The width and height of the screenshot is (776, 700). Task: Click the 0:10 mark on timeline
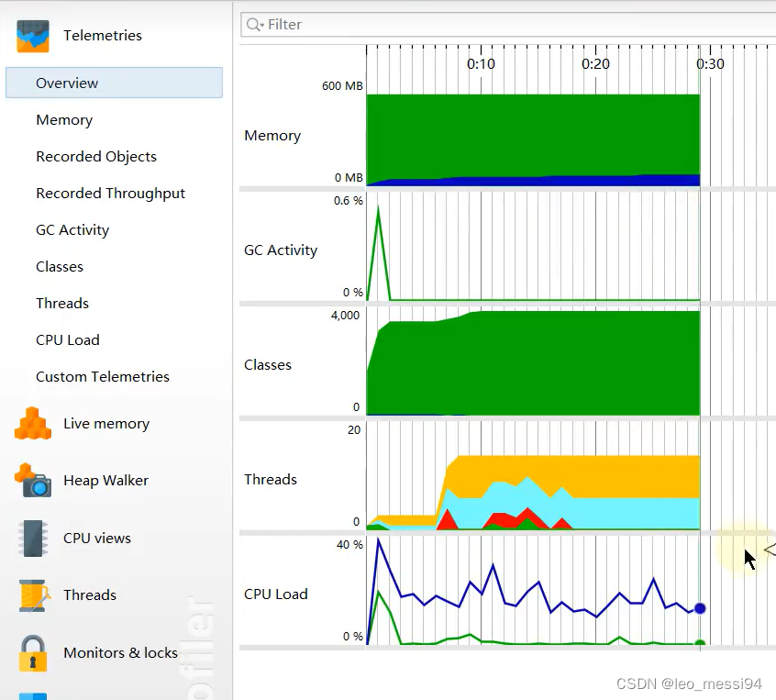481,64
